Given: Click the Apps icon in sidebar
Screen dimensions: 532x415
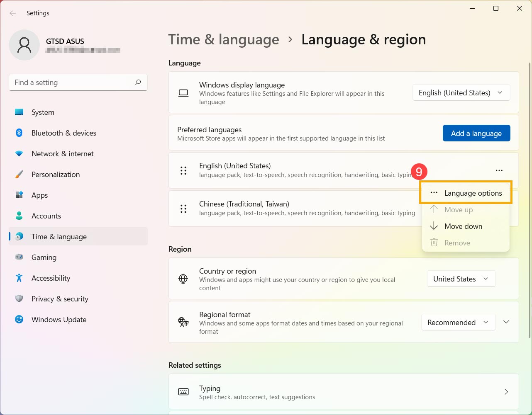Looking at the screenshot, I should (19, 195).
